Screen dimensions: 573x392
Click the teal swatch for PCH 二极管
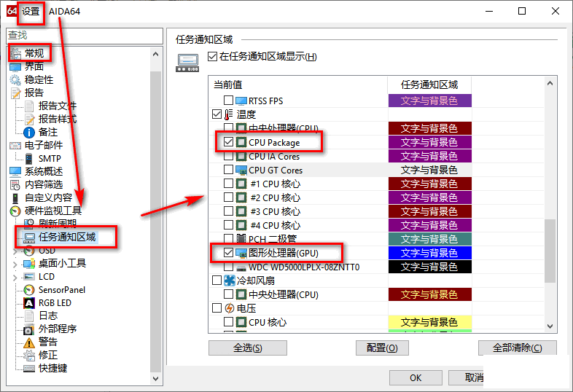pos(430,239)
